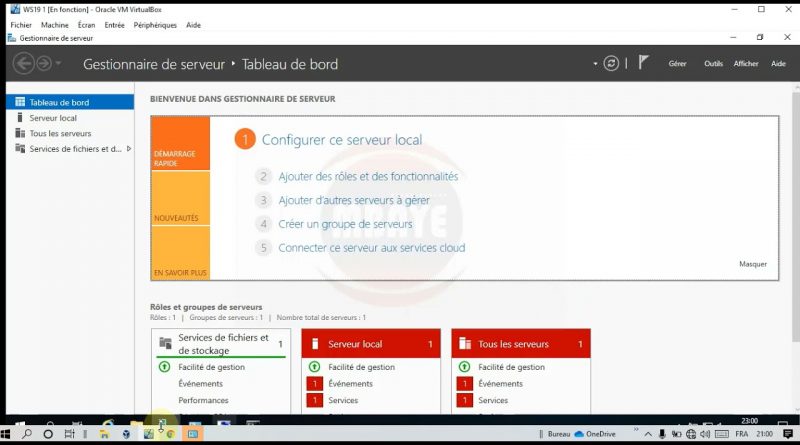This screenshot has width=800, height=445.
Task: Click Connecter ce serveur aux services cloud
Action: pos(371,248)
